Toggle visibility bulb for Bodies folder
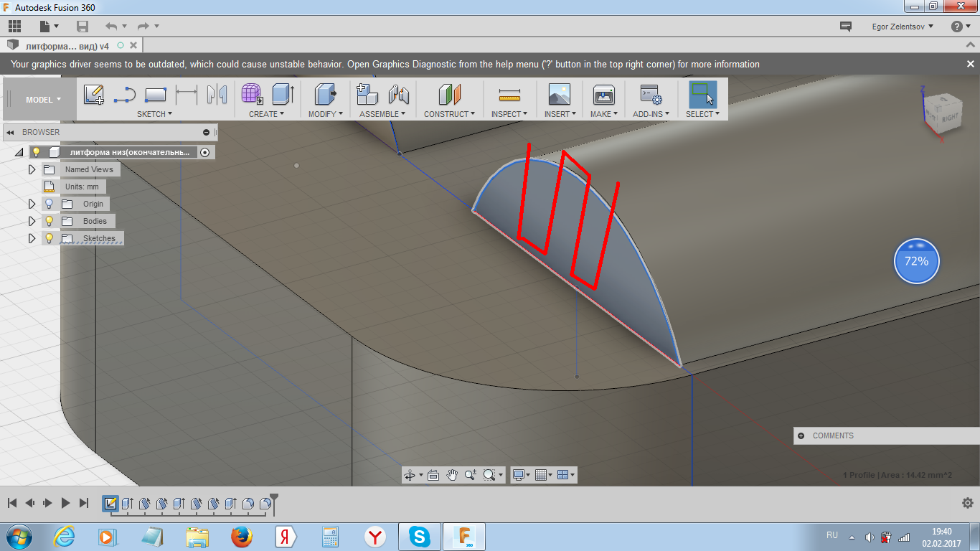Viewport: 980px width, 551px height. [x=50, y=221]
